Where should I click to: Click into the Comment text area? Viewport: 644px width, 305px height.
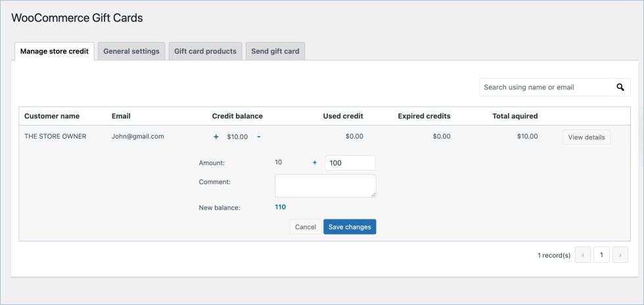pyautogui.click(x=325, y=186)
